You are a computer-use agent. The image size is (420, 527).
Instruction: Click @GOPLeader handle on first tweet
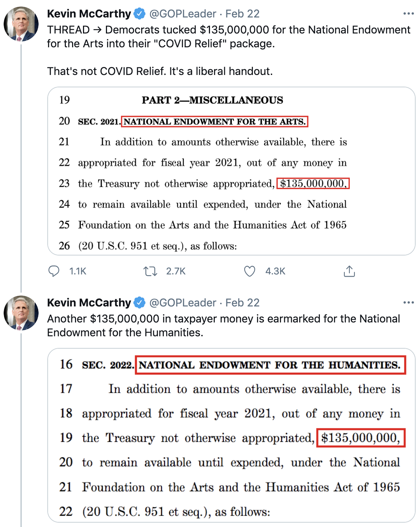click(x=183, y=14)
